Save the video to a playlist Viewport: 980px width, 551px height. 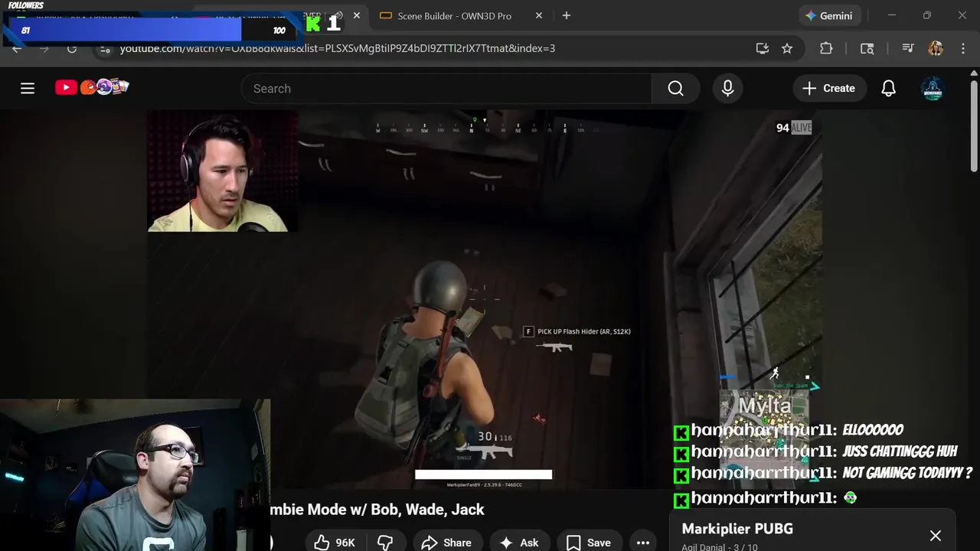(589, 542)
